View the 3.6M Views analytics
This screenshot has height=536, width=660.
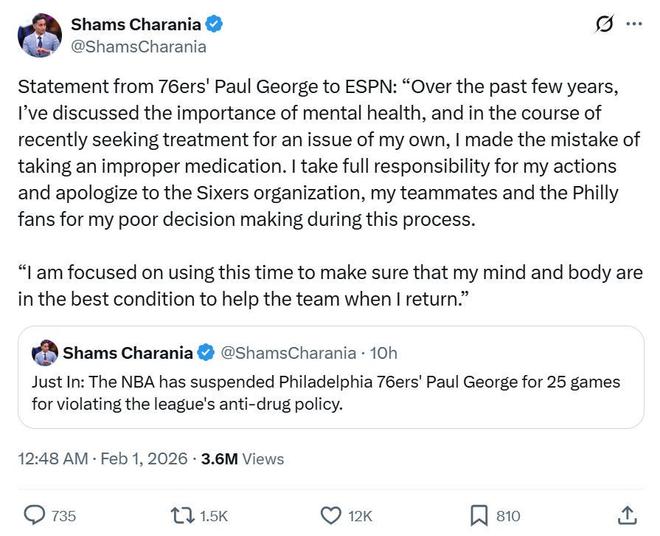242,459
